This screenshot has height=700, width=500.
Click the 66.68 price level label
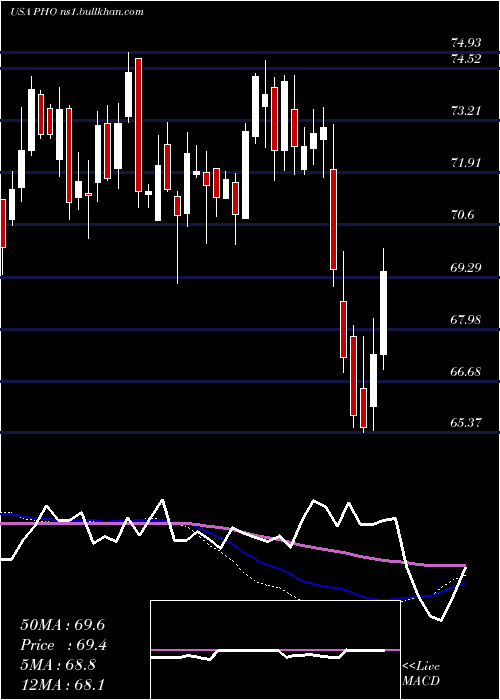tap(466, 372)
